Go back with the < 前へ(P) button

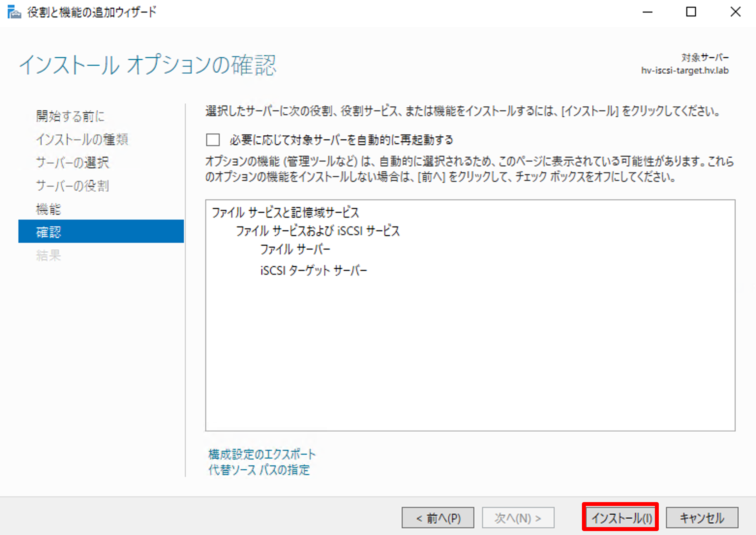438,518
